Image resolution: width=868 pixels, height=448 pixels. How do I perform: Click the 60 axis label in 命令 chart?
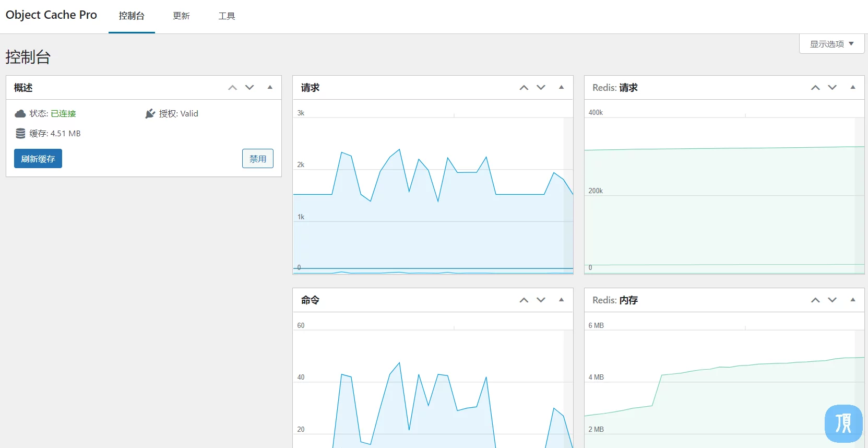click(x=301, y=325)
